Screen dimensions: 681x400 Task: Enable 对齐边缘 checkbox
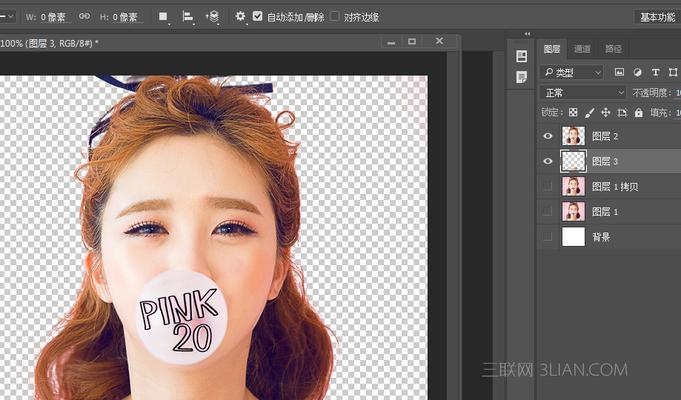coord(334,16)
